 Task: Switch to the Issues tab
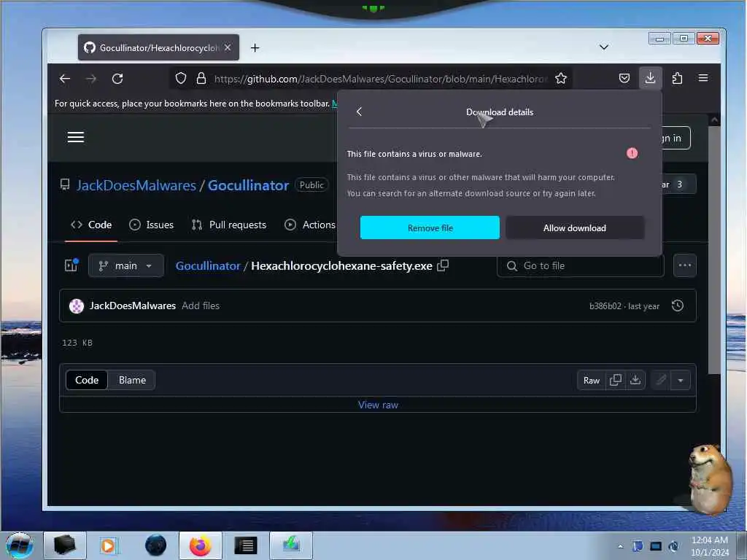(152, 225)
